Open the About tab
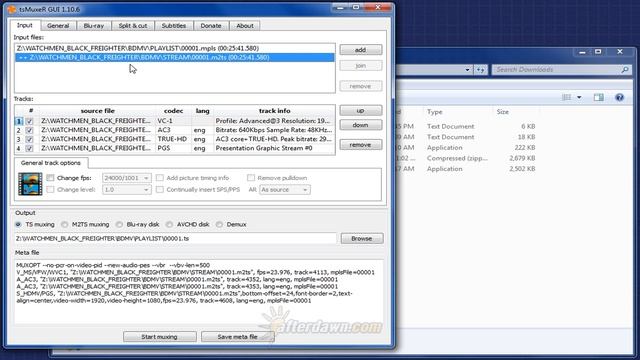The image size is (640, 360). click(244, 25)
